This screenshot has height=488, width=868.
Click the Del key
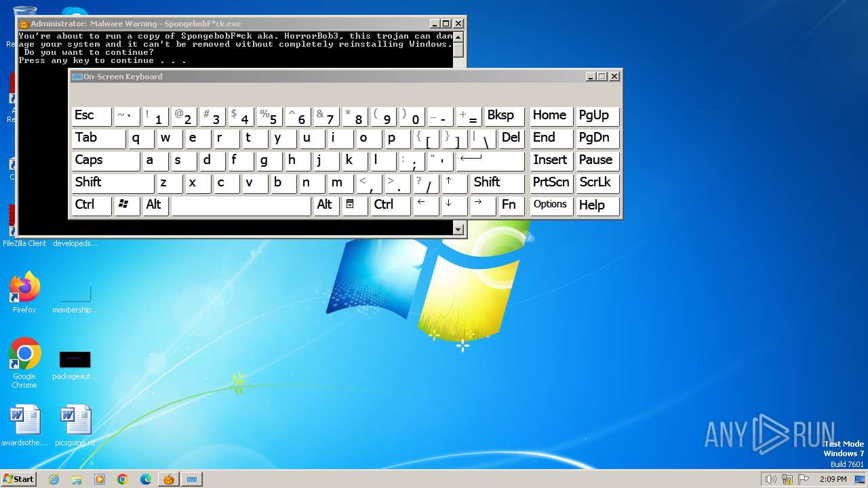[511, 138]
